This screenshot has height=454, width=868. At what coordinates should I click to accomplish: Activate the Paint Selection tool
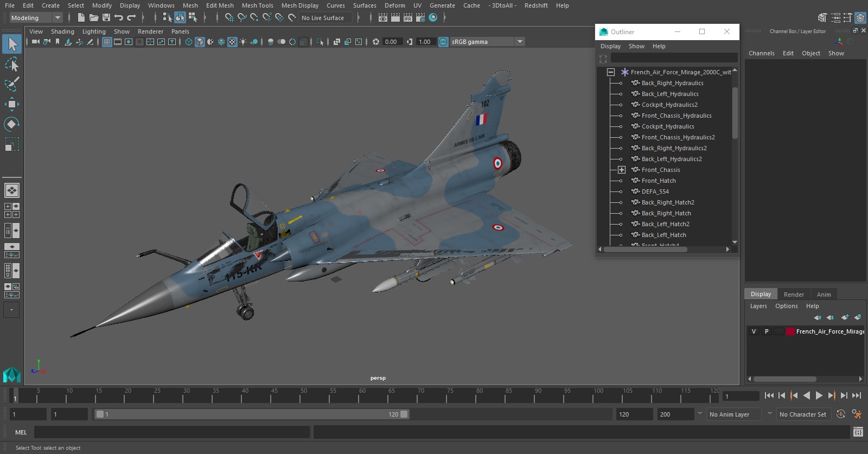12,84
